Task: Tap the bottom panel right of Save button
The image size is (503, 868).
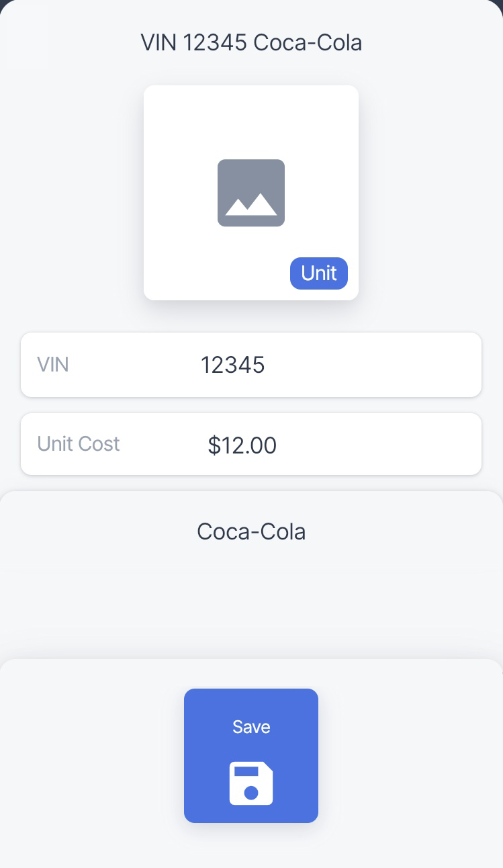Action: [410, 756]
